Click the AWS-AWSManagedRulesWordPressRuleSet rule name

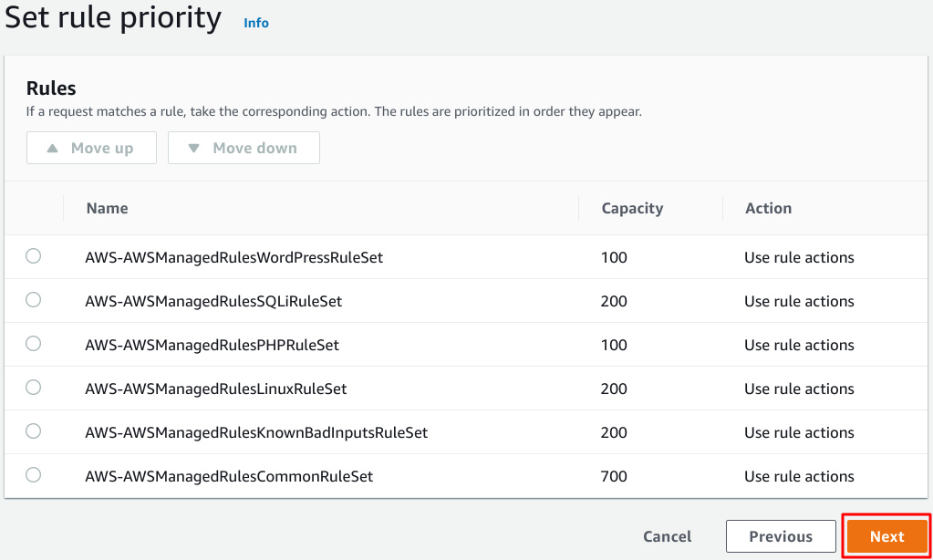coord(233,258)
